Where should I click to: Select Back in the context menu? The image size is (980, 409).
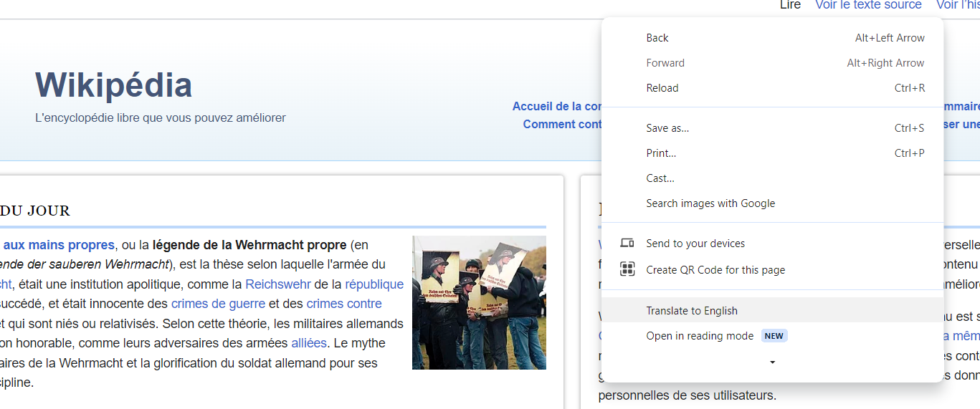click(657, 38)
